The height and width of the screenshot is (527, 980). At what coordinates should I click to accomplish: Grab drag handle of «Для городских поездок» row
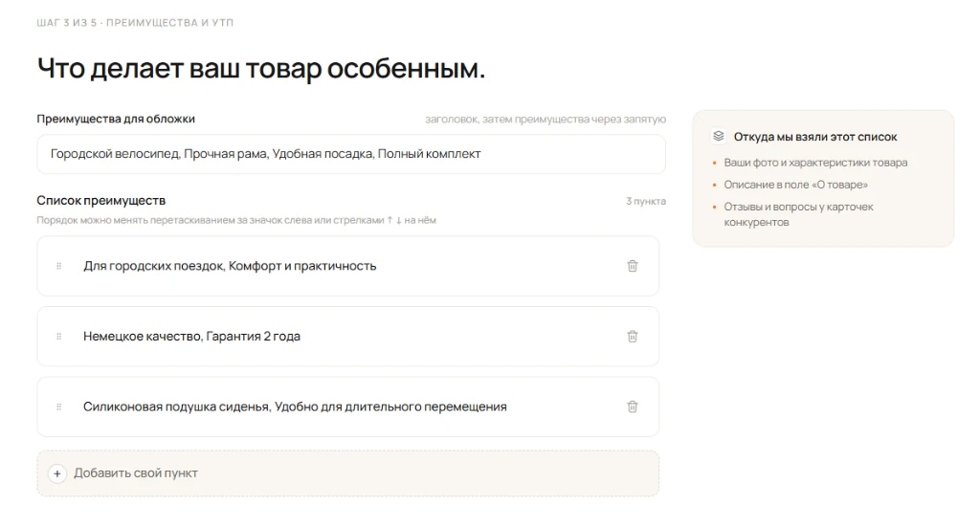click(x=58, y=266)
